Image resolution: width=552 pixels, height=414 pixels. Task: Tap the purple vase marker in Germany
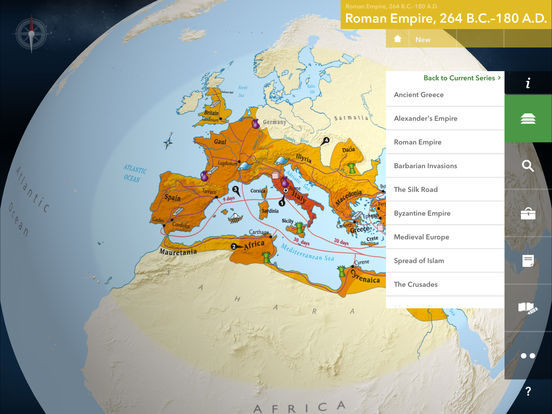click(x=256, y=124)
